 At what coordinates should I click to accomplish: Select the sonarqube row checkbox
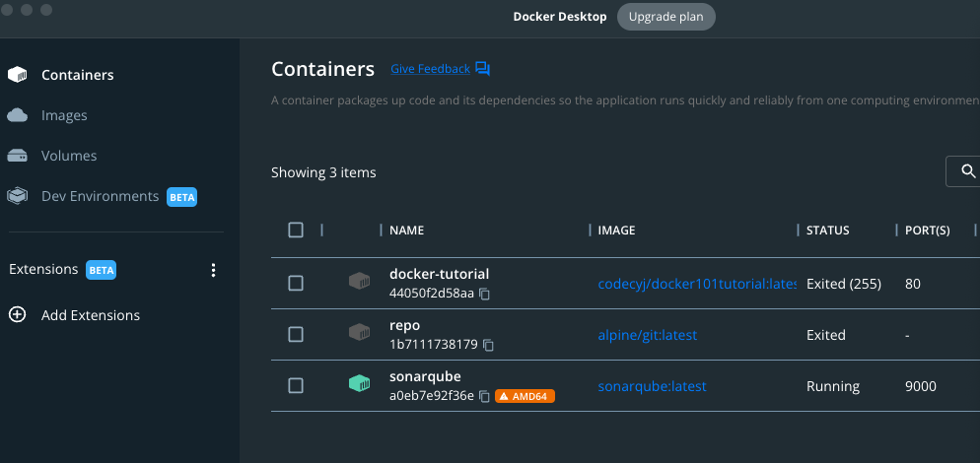coord(296,385)
